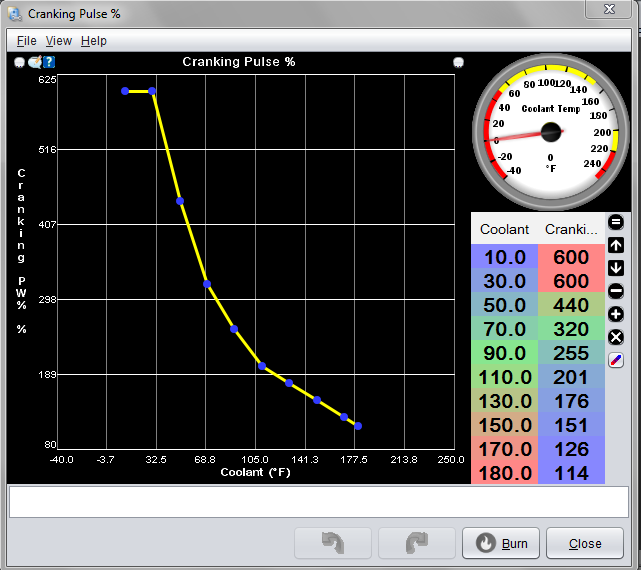The image size is (641, 570).
Task: Select the cranking cell with value 440
Action: pyautogui.click(x=571, y=305)
